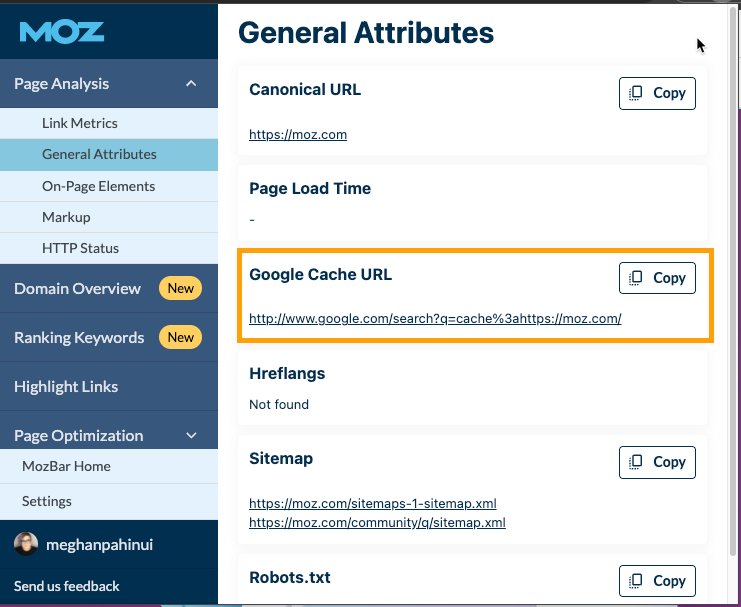Expand the Page Optimization section
Screen dimensions: 741x607
tap(191, 436)
